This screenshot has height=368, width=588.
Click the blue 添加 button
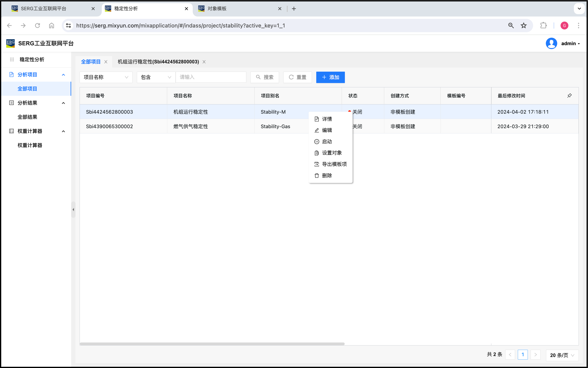coord(330,77)
